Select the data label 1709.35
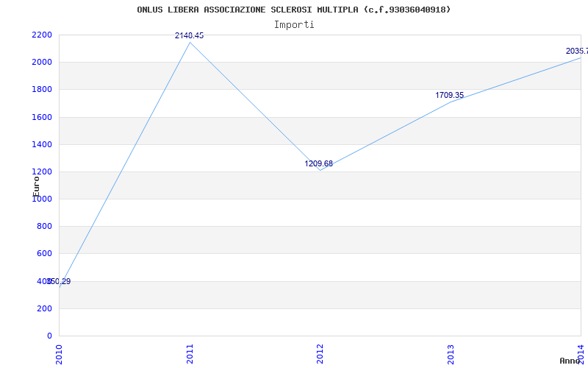Viewport: 588px width, 368px height. coord(450,96)
